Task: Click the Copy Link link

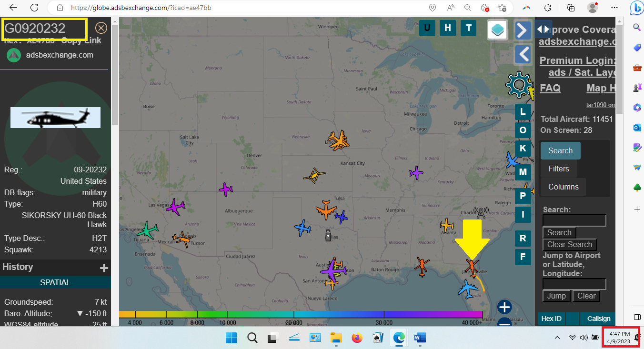Action: pos(81,41)
